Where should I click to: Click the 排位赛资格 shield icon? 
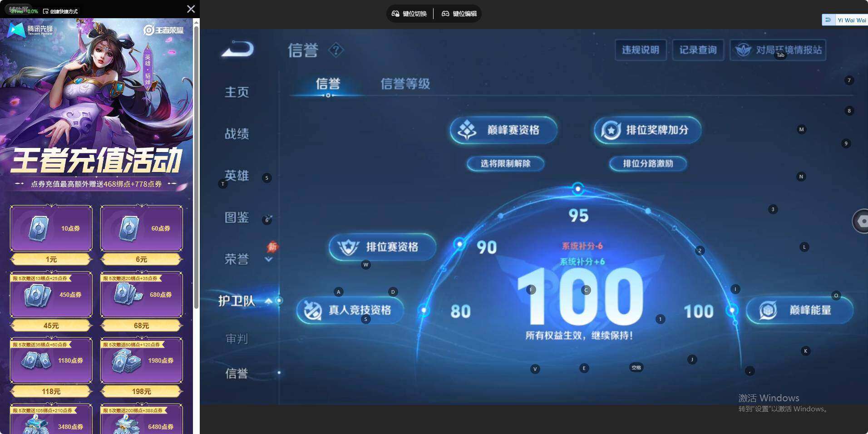(349, 247)
